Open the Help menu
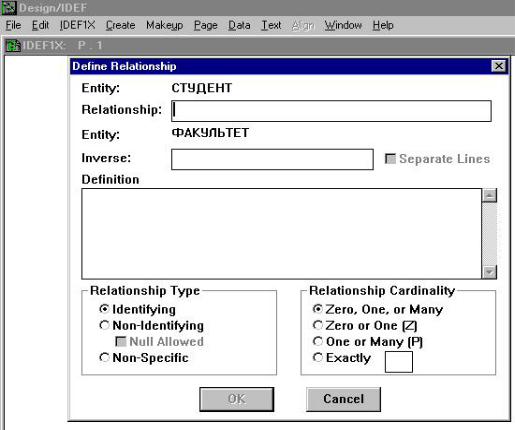 (383, 25)
